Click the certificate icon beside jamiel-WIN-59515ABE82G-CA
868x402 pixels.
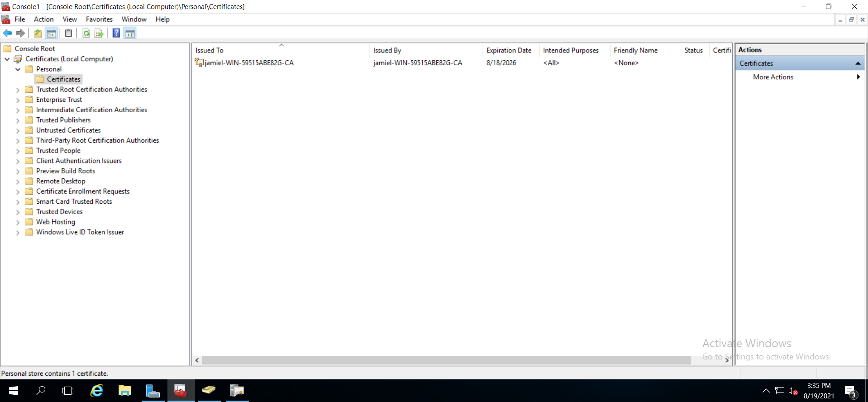pos(199,62)
